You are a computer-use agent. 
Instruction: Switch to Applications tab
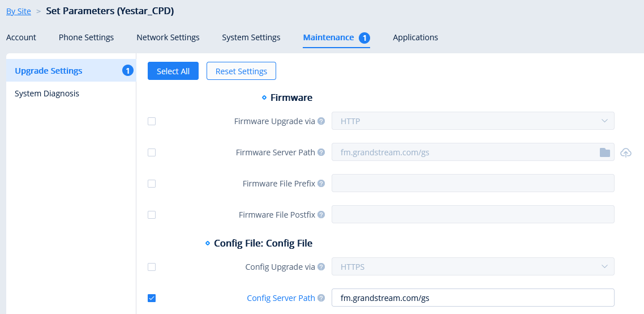click(x=415, y=37)
